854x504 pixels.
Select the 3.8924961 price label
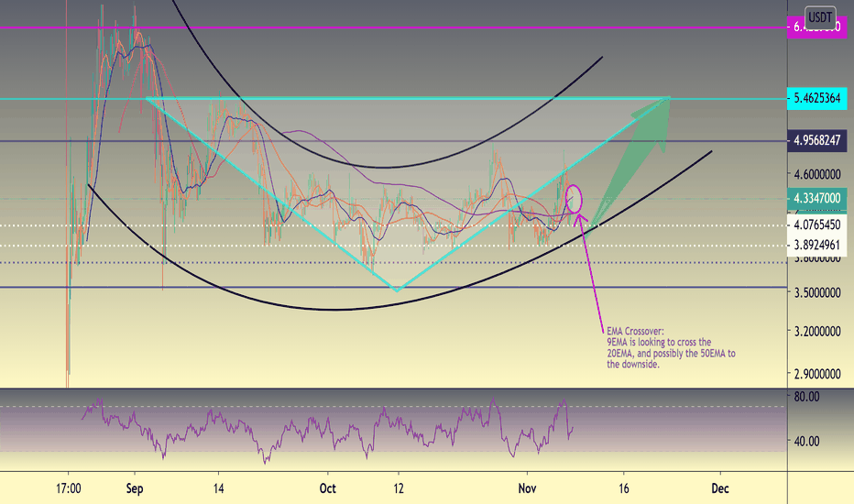817,246
